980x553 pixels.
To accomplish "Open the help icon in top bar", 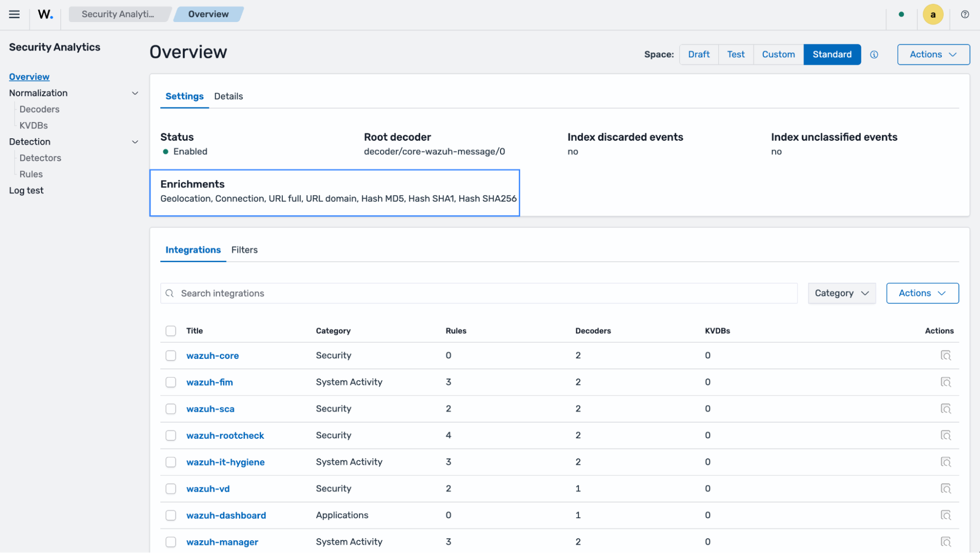I will [x=965, y=14].
